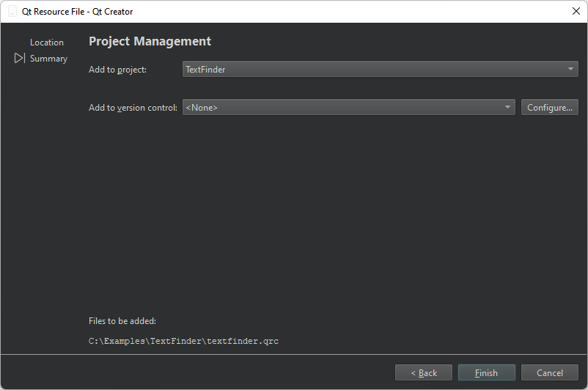Image resolution: width=588 pixels, height=390 pixels.
Task: Click the textfinder.qrc file path text
Action: tap(183, 342)
